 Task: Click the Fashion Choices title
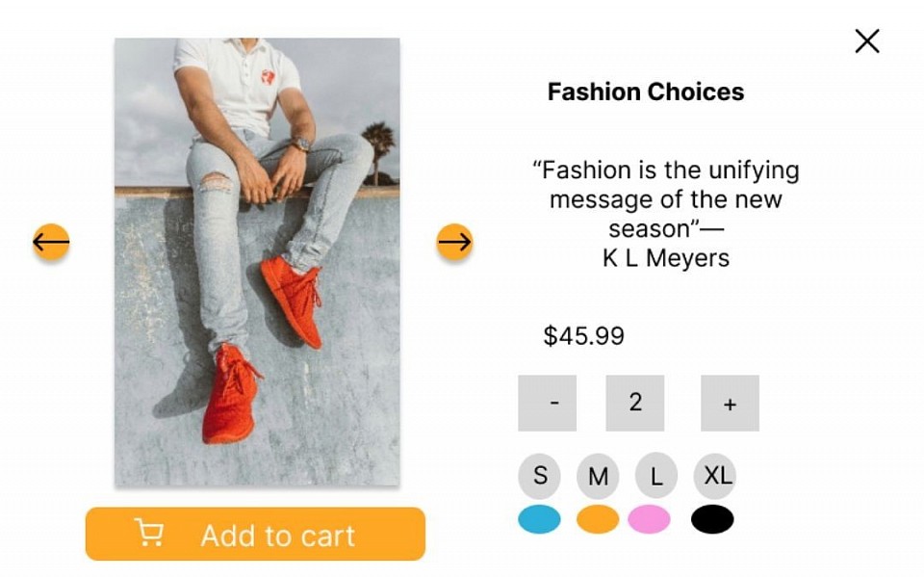(x=645, y=92)
